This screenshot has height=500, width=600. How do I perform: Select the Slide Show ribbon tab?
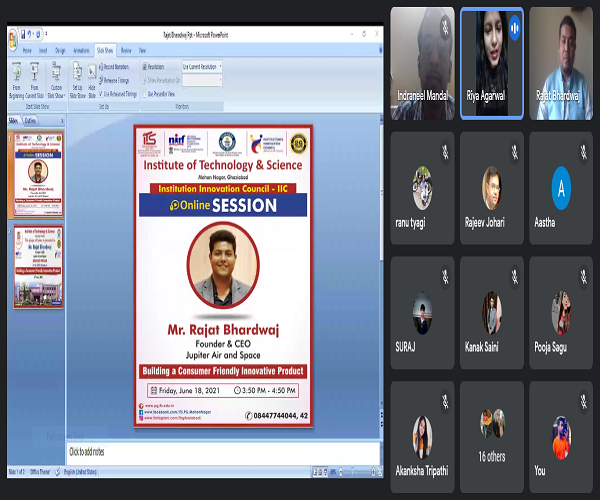105,50
